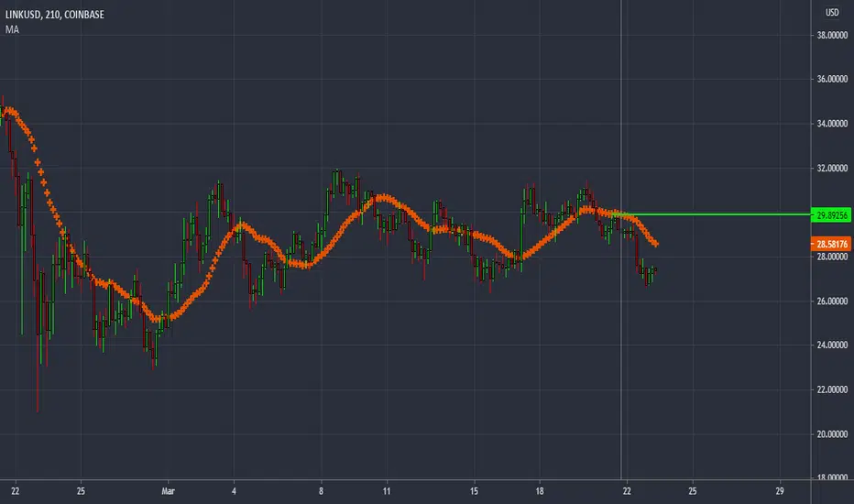854x504 pixels.
Task: Click the 11 date label on time axis
Action: pos(387,491)
